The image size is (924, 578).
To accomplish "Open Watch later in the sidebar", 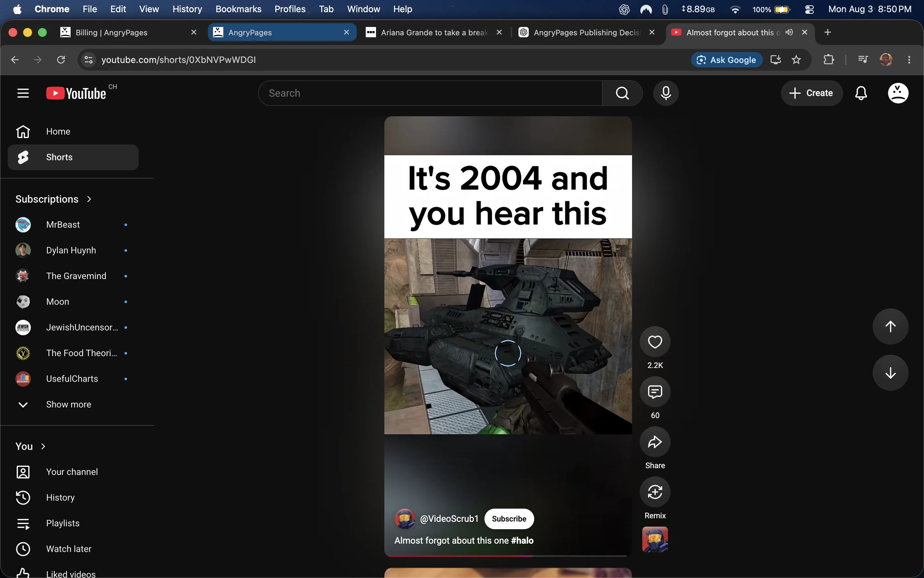I will click(x=73, y=548).
